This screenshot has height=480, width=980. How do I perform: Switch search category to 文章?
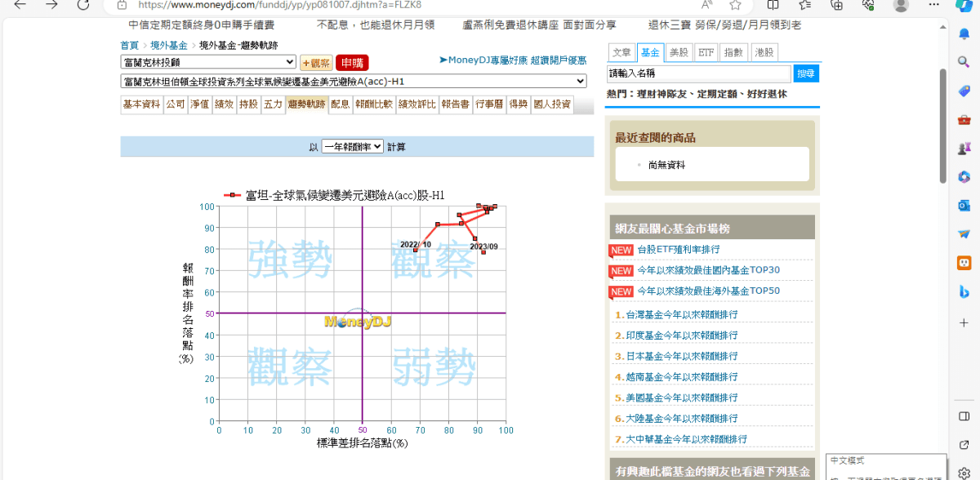pos(622,52)
